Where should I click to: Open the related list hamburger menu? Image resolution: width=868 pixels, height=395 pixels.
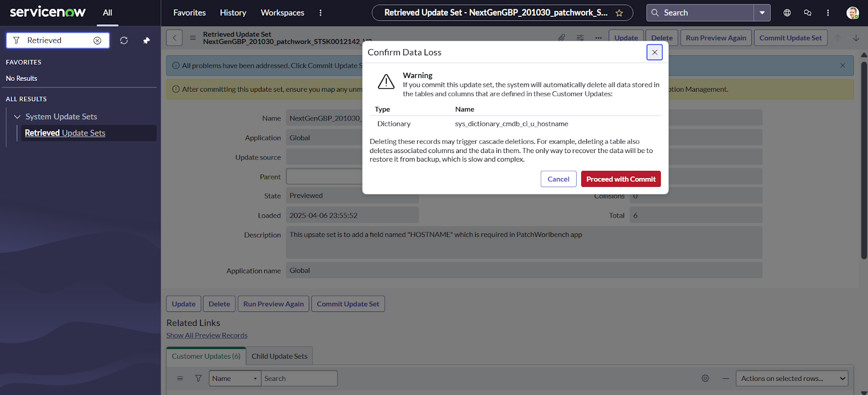[180, 378]
